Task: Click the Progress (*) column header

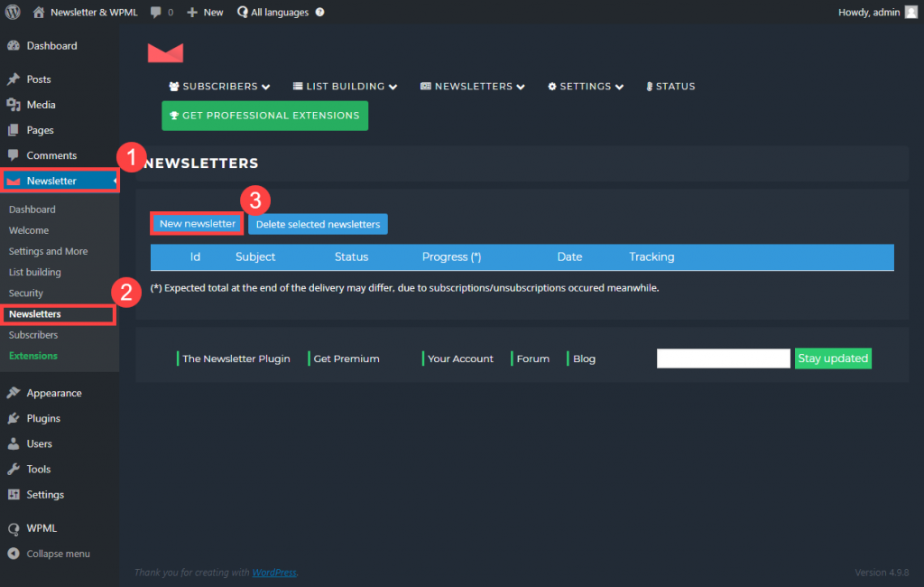Action: (451, 256)
